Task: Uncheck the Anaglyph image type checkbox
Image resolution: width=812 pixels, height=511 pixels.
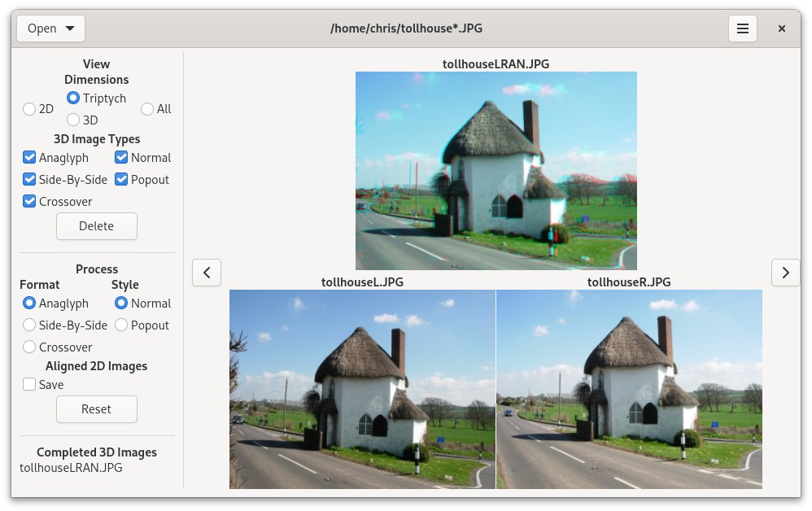Action: click(29, 157)
